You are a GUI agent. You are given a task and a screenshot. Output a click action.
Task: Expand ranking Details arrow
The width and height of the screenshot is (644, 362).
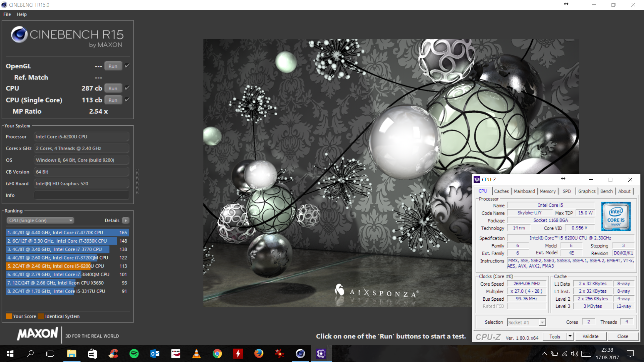click(126, 220)
